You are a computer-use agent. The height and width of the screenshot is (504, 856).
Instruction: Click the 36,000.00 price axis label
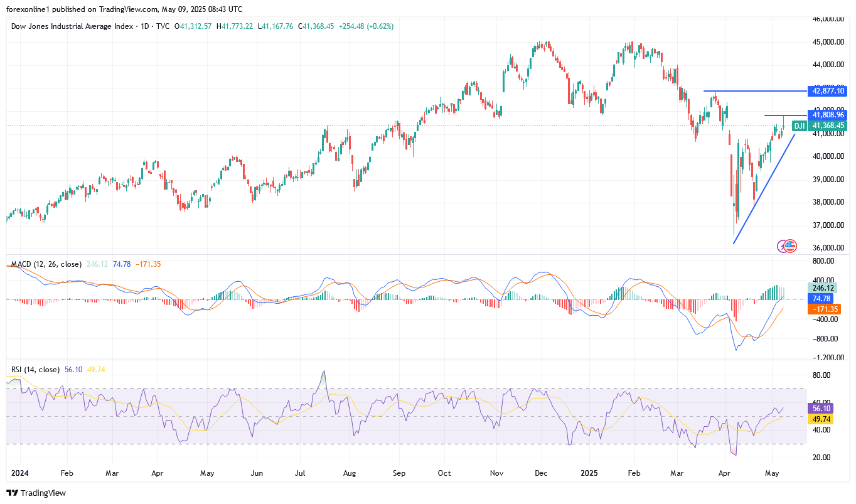[x=828, y=248]
